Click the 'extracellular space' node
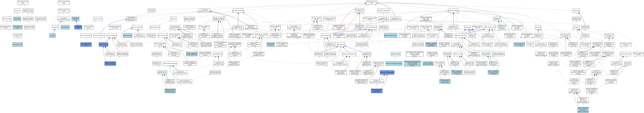This screenshot has width=644, height=113. (x=78, y=27)
